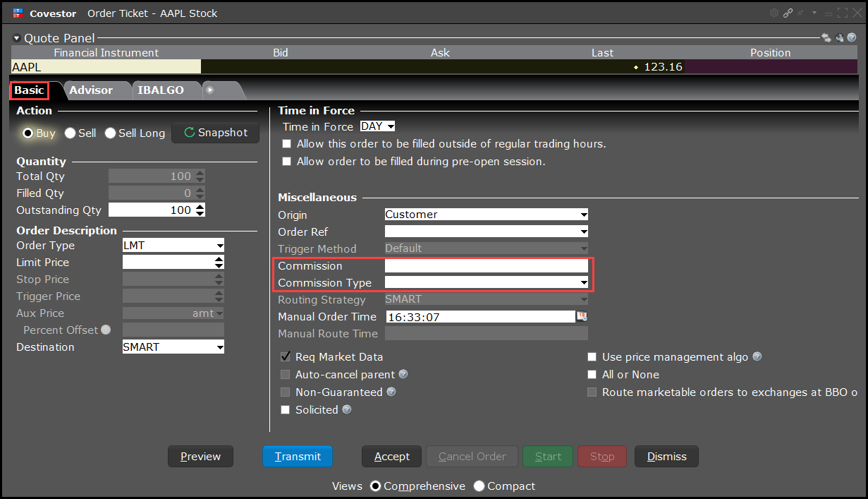Click the Covestor app logo icon
Screen dimensions: 868x499
click(17, 13)
